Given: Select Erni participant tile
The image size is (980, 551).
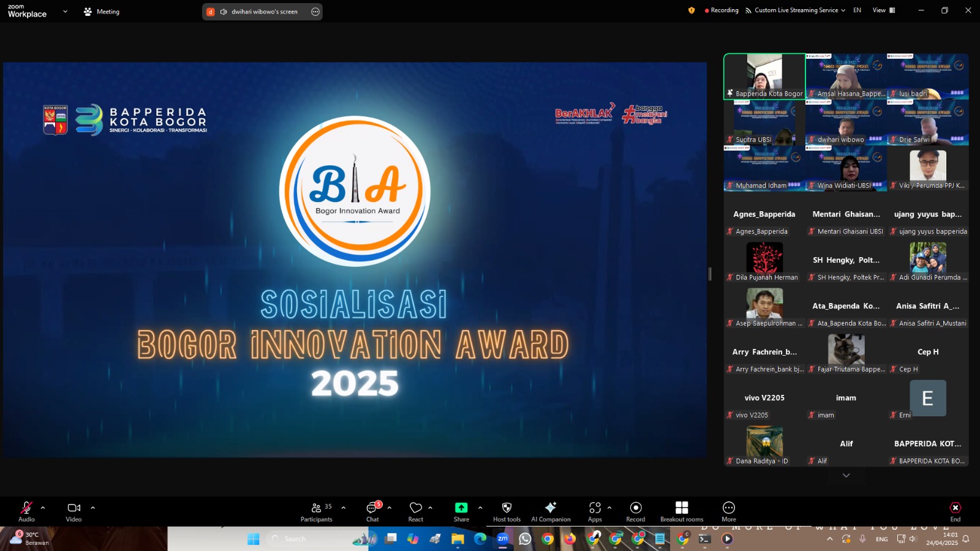Looking at the screenshot, I should 928,398.
